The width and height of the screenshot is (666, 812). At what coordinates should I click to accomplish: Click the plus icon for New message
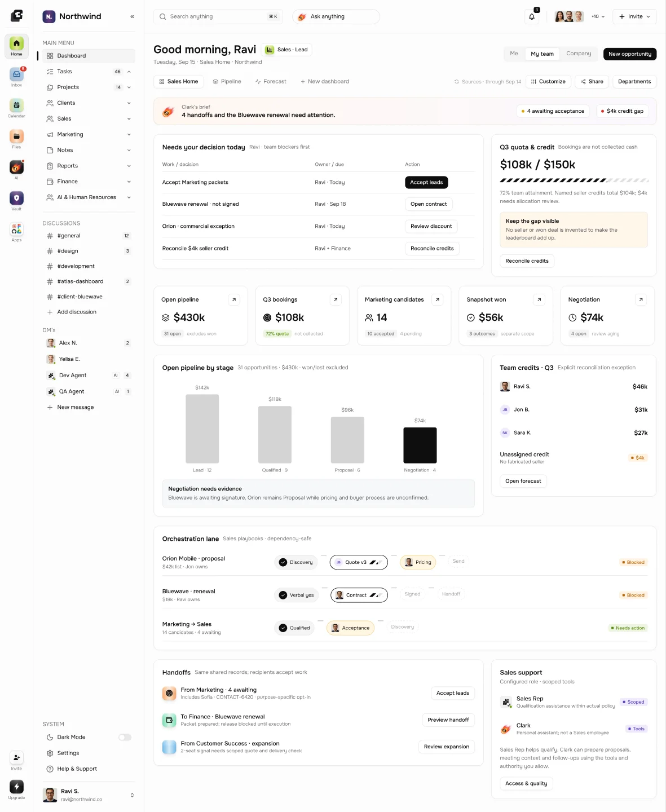tap(50, 407)
